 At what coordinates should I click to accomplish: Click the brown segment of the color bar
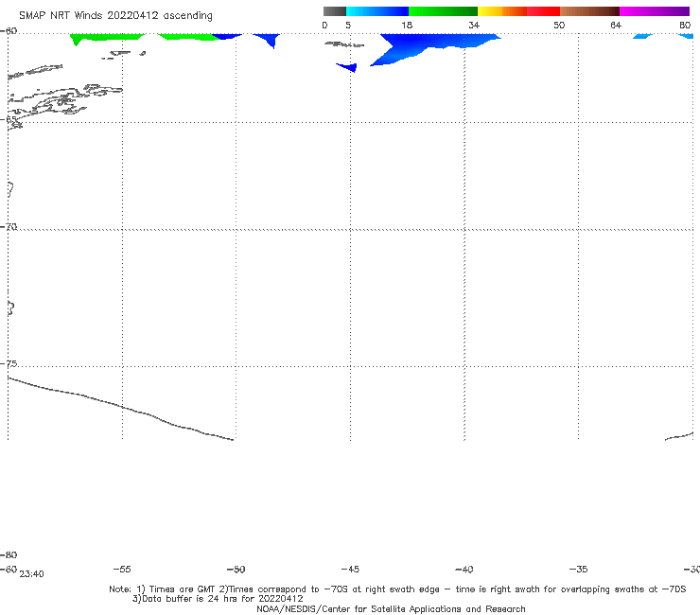point(589,11)
